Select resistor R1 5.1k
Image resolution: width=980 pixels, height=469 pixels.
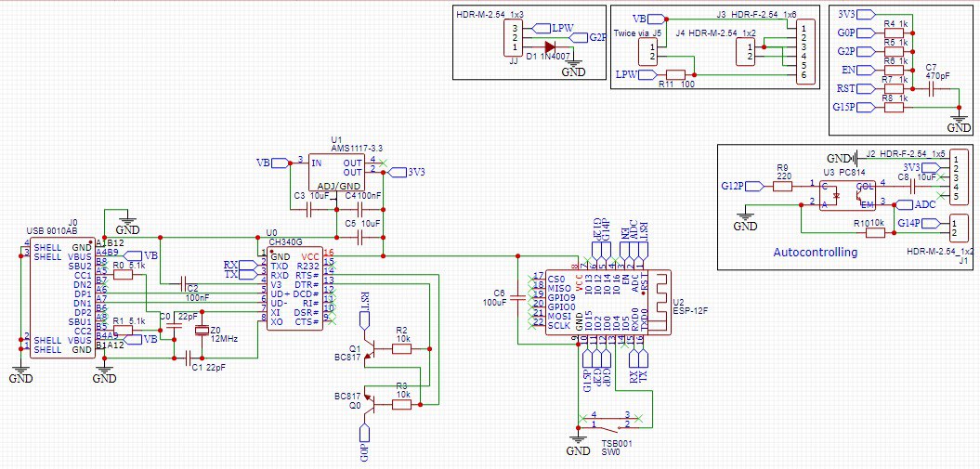click(123, 331)
